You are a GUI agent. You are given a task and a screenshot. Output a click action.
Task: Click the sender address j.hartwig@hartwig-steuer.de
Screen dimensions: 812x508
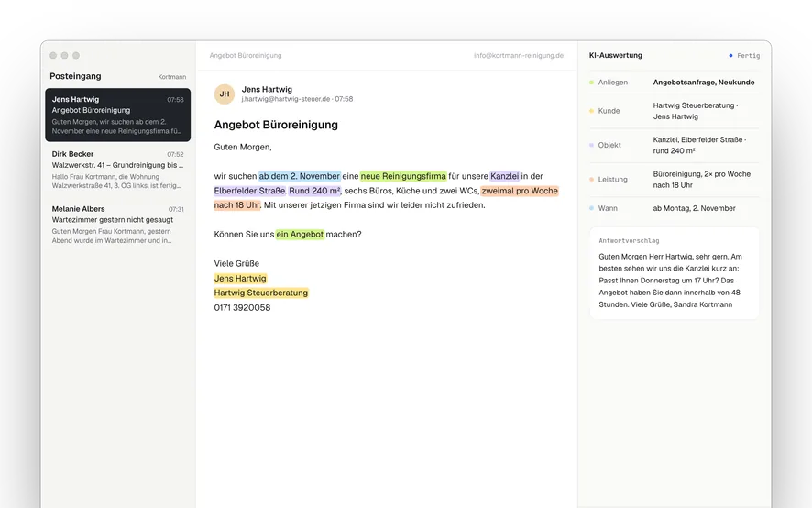click(285, 99)
